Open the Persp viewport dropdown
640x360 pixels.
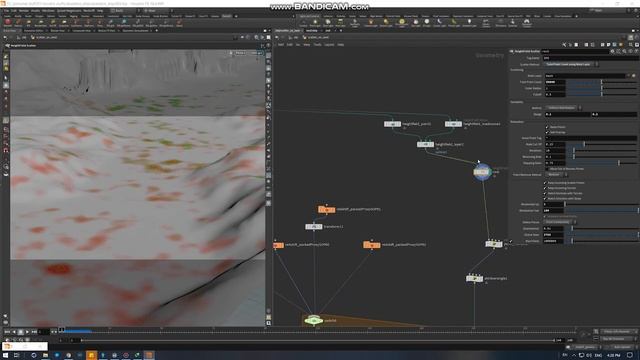click(240, 53)
